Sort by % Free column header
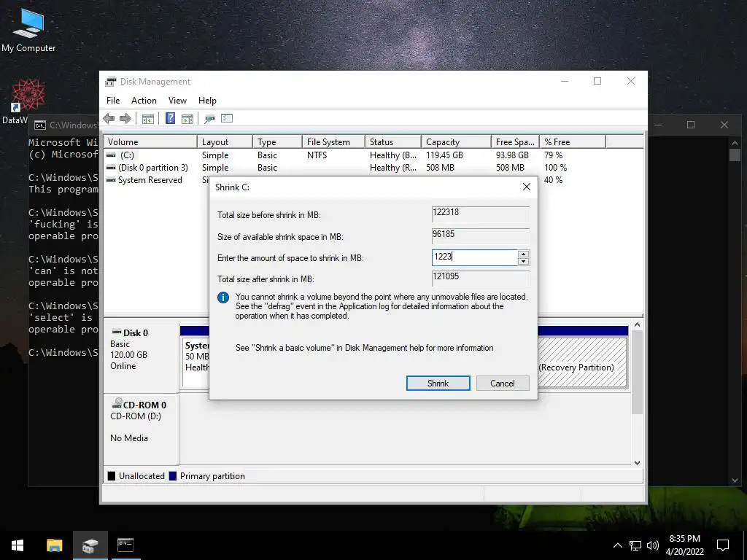Screen dimensions: 747x560 click(573, 142)
